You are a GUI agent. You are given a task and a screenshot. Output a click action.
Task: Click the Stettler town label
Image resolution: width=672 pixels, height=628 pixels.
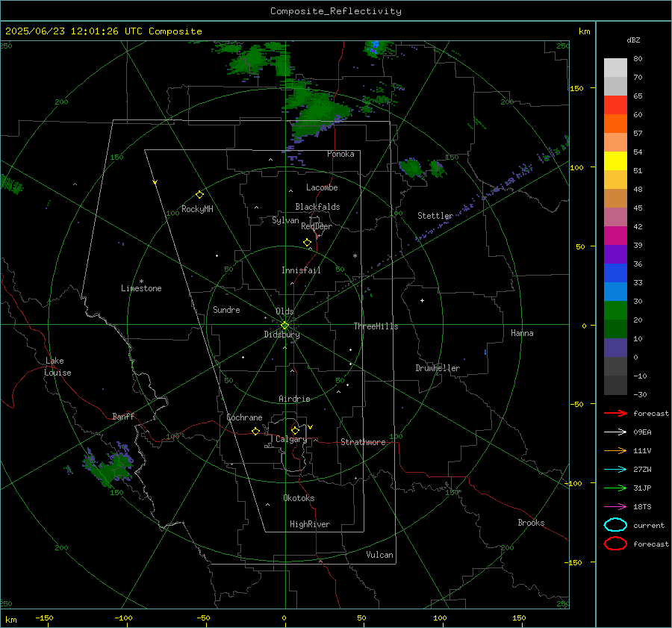435,216
